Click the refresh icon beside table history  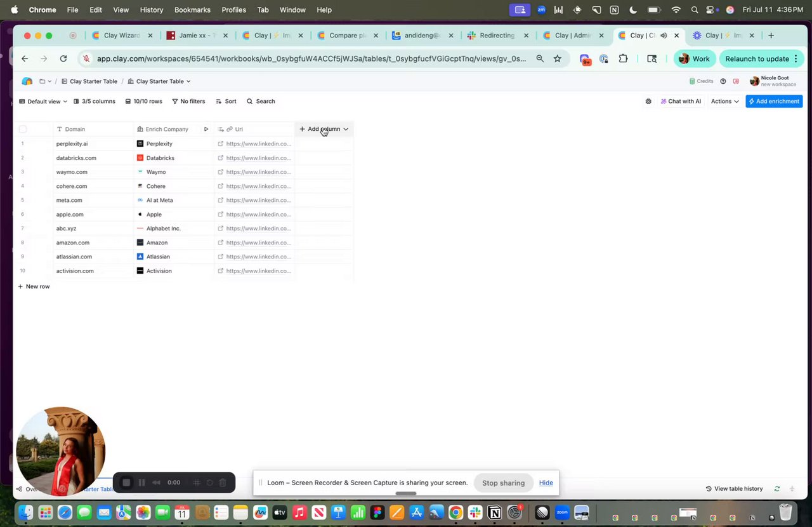pos(777,489)
